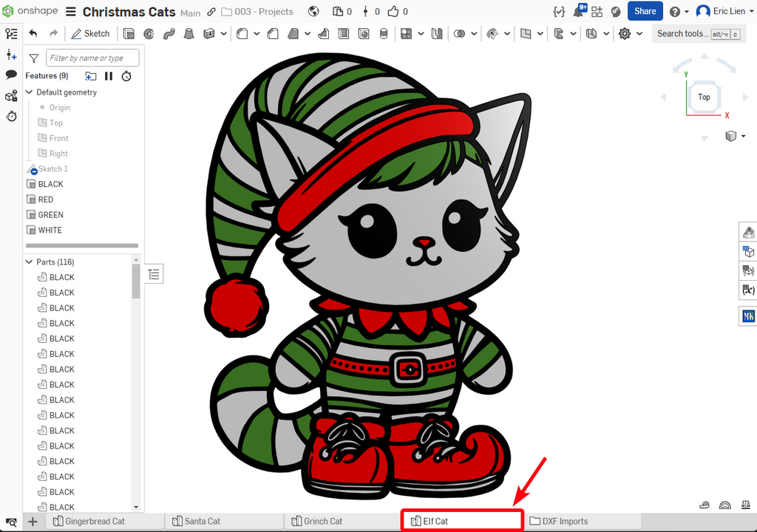757x532 pixels.
Task: Open the Eric Lien account menu
Action: (724, 11)
